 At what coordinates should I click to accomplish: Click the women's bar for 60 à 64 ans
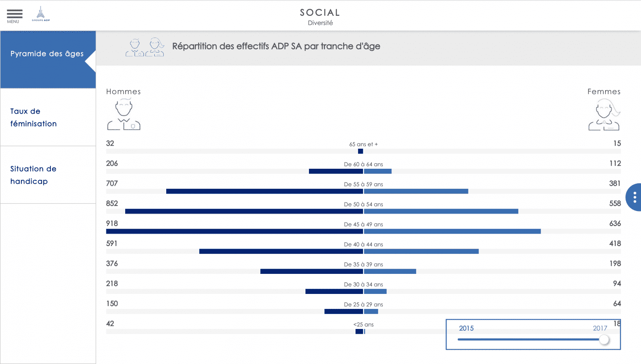pos(378,171)
